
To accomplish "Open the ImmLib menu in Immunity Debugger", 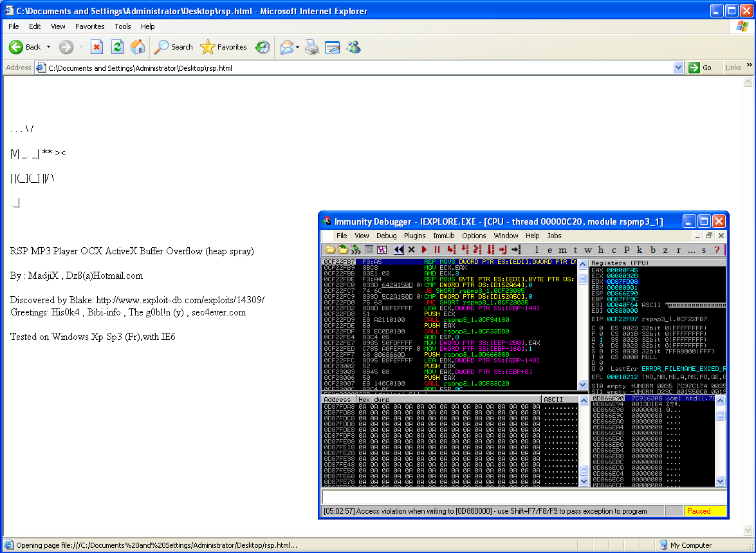I will [x=443, y=236].
